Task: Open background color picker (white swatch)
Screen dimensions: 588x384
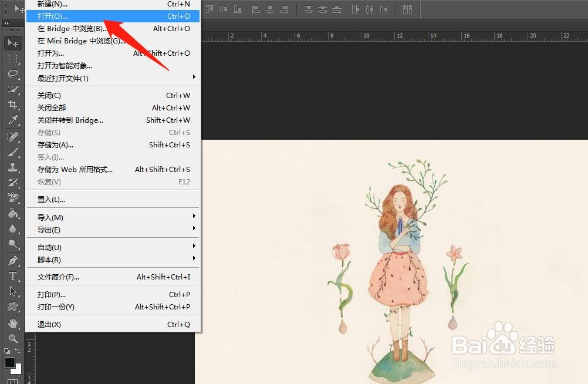Action: [17, 370]
